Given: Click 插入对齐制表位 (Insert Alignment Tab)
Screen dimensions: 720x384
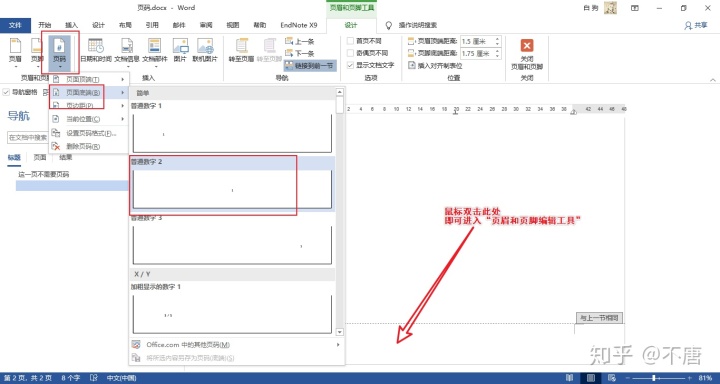Looking at the screenshot, I should [x=435, y=66].
